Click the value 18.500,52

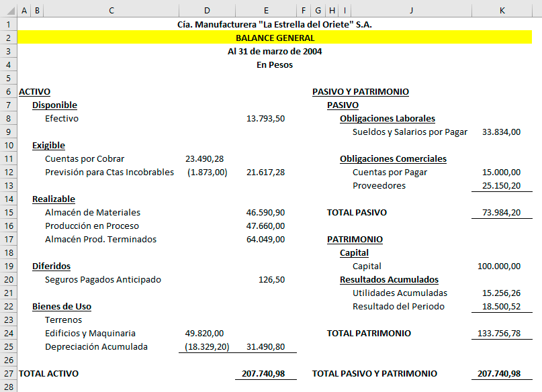(501, 307)
